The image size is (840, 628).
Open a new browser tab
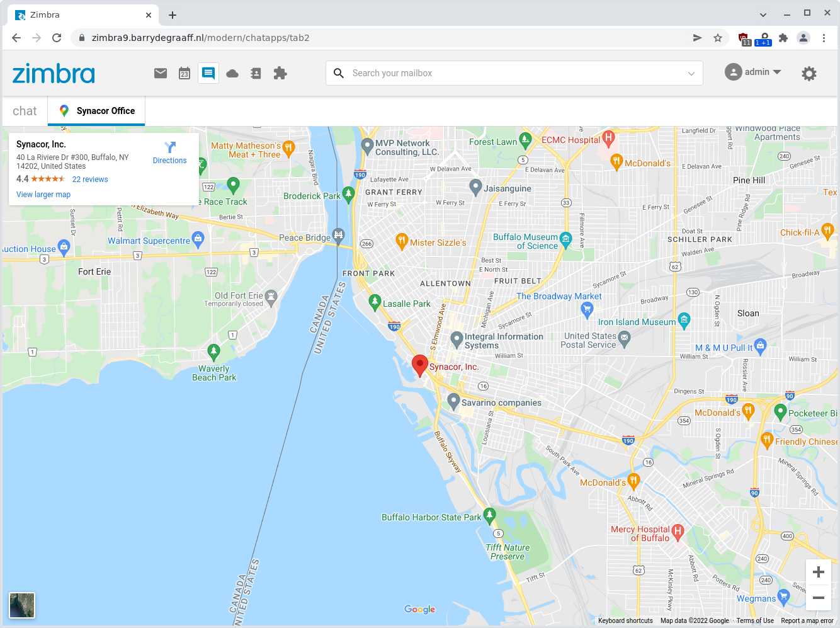pos(173,14)
